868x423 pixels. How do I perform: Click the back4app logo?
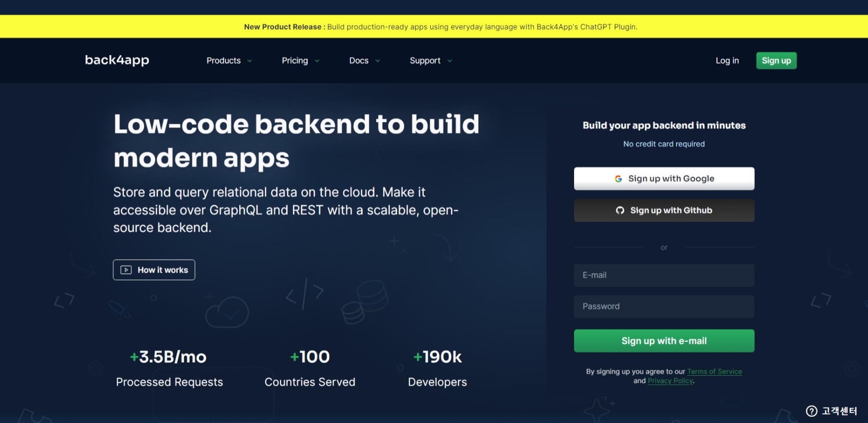(x=117, y=60)
